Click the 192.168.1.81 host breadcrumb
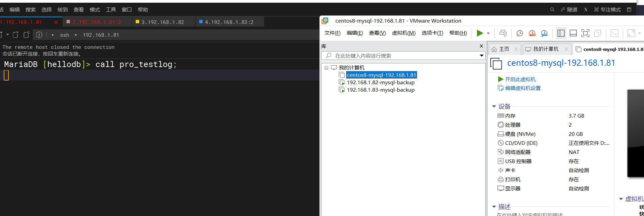The width and height of the screenshot is (644, 216). 101,35
